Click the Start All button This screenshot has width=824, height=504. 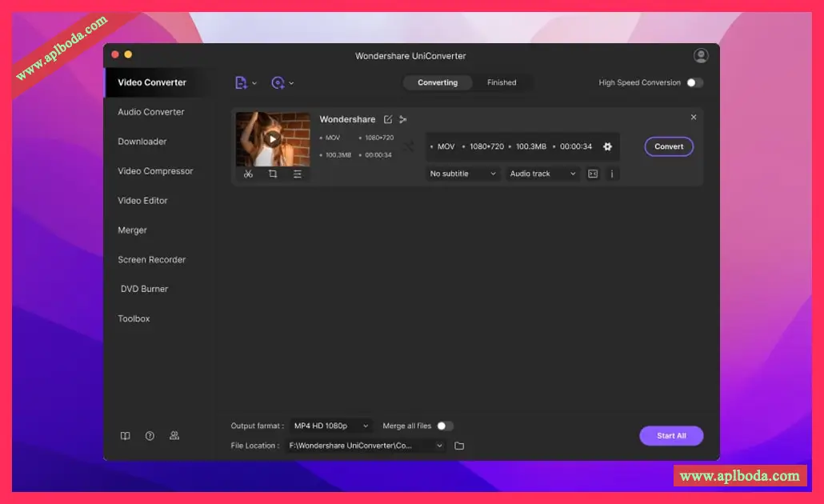(x=671, y=436)
